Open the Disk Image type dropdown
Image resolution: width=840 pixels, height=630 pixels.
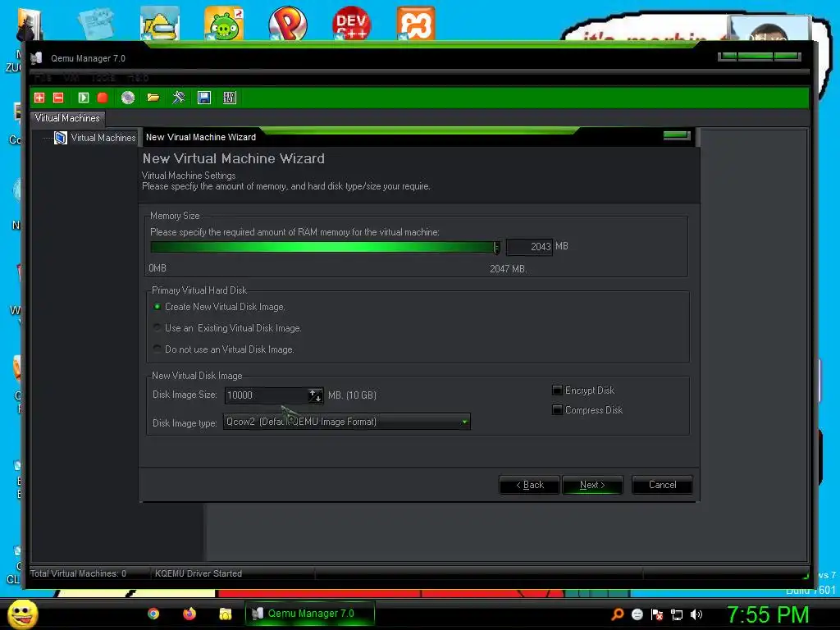click(347, 422)
